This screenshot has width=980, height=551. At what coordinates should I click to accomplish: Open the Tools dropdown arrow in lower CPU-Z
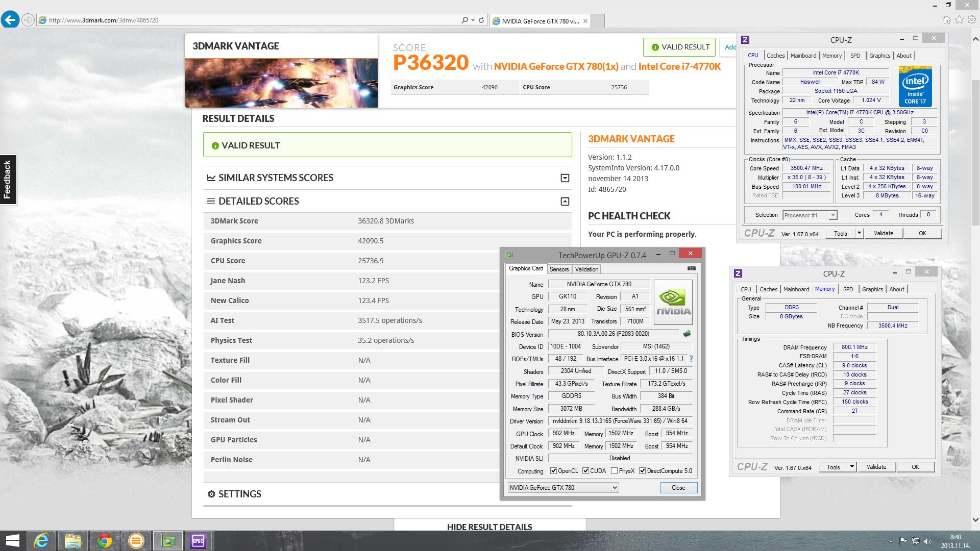tap(852, 467)
